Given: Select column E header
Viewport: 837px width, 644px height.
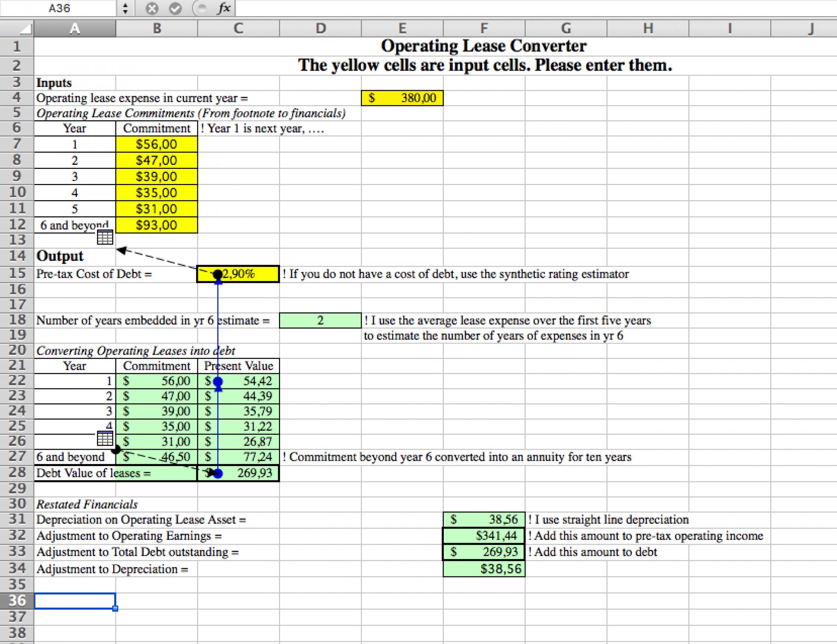Looking at the screenshot, I should click(402, 28).
